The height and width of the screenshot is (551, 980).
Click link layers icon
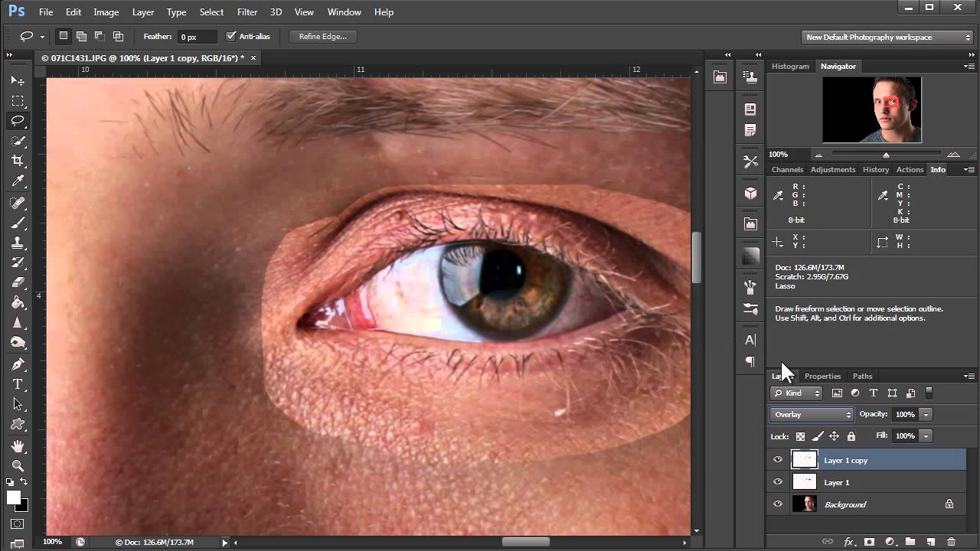(x=828, y=542)
